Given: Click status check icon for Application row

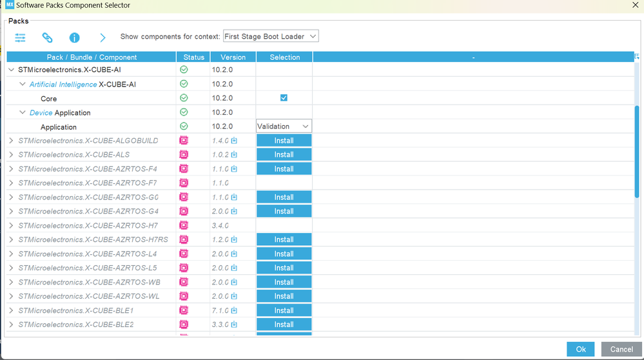Looking at the screenshot, I should 184,126.
